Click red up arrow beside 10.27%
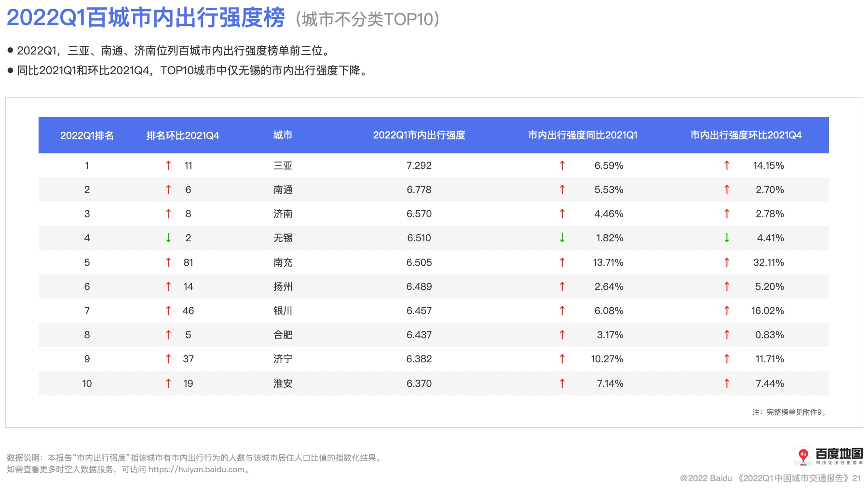868x490 pixels. pos(562,359)
